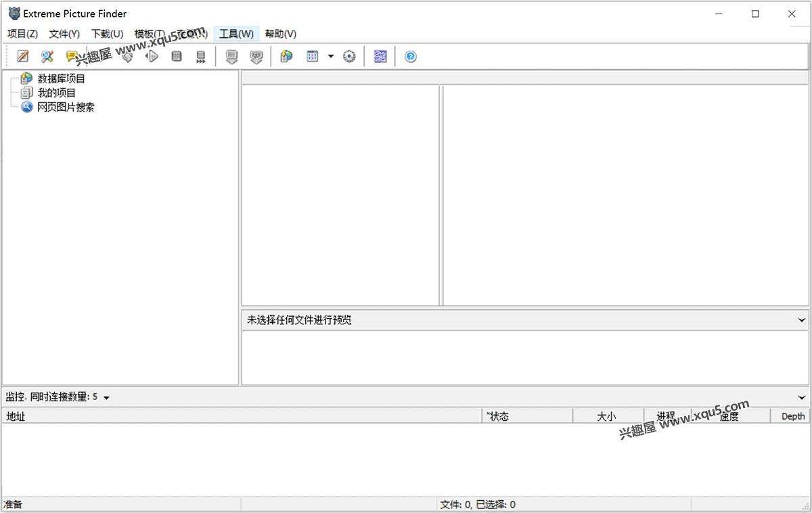Viewport: 812px width, 513px height.
Task: Click the blue help question icon
Action: pyautogui.click(x=411, y=57)
